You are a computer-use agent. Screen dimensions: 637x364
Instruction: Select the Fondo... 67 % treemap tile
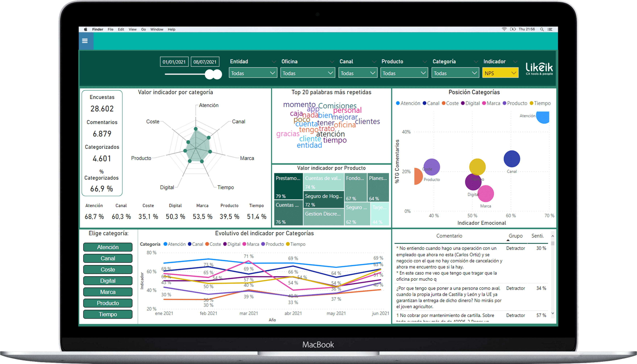coord(356,187)
